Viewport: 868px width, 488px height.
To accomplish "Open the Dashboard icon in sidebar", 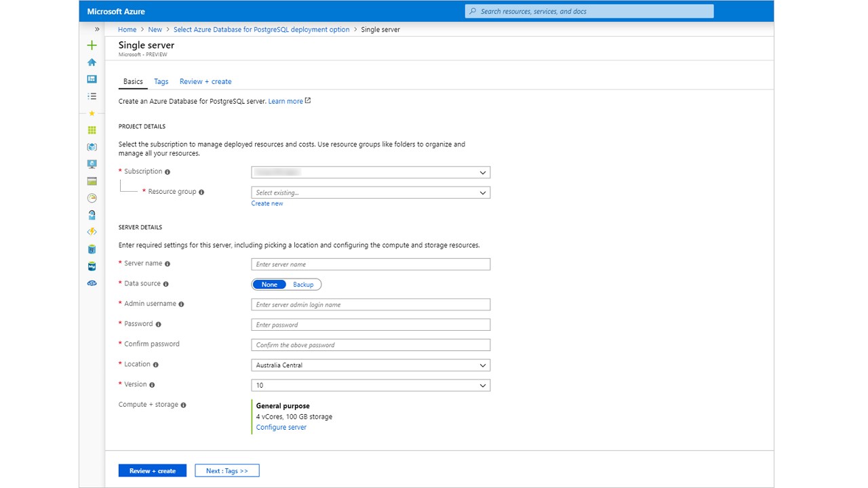I will coord(92,79).
